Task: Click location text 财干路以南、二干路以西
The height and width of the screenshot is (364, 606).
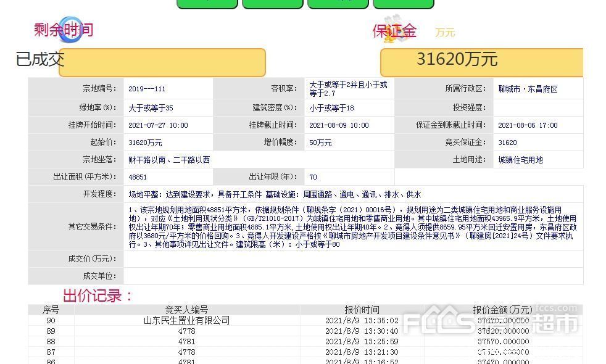Action: pyautogui.click(x=169, y=160)
